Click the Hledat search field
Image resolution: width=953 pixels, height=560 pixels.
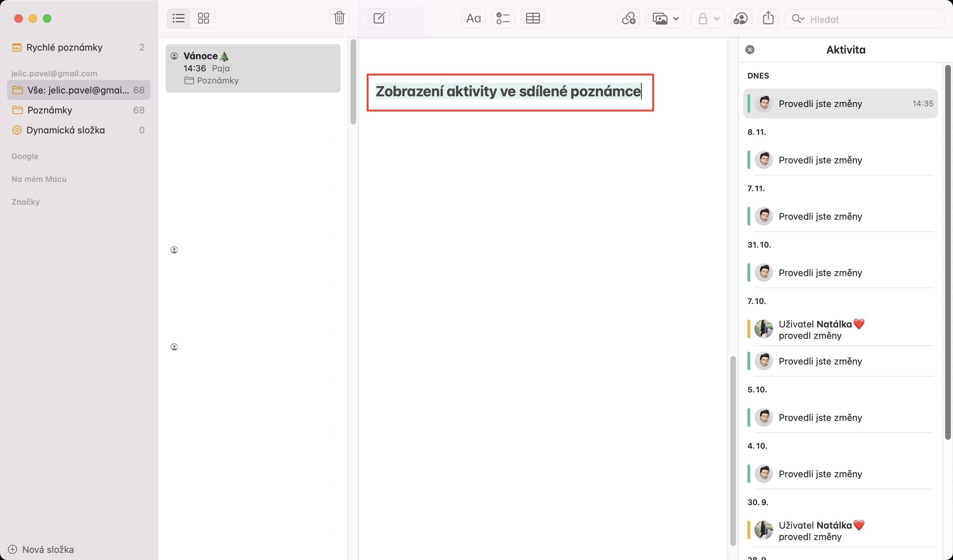[x=870, y=19]
